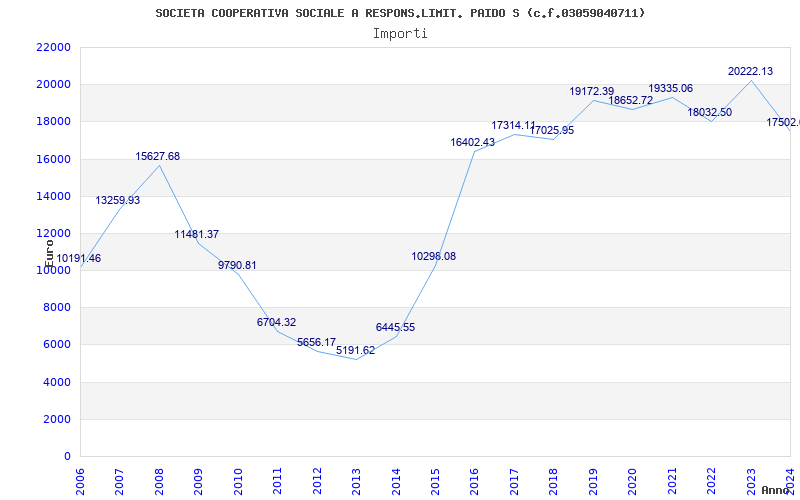Click x-axis year 2020
800x500 pixels.
coord(633,482)
